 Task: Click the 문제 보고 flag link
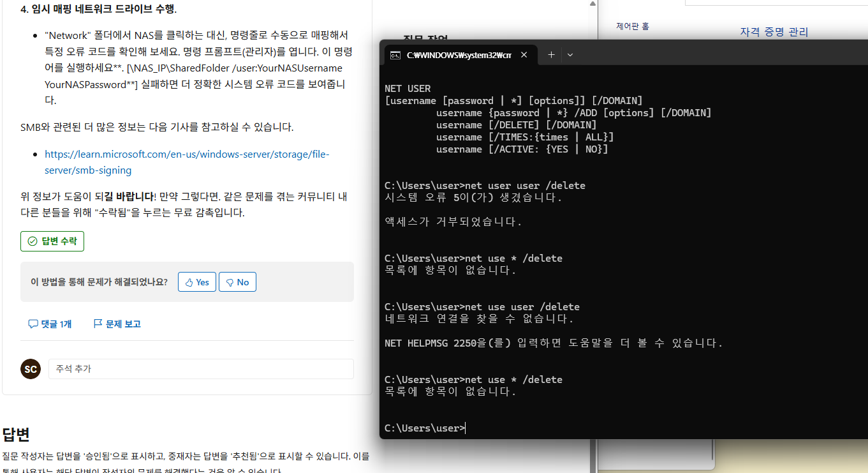(117, 324)
